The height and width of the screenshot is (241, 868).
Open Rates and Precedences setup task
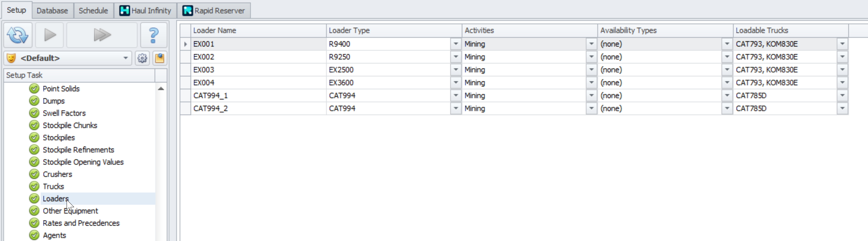(81, 223)
